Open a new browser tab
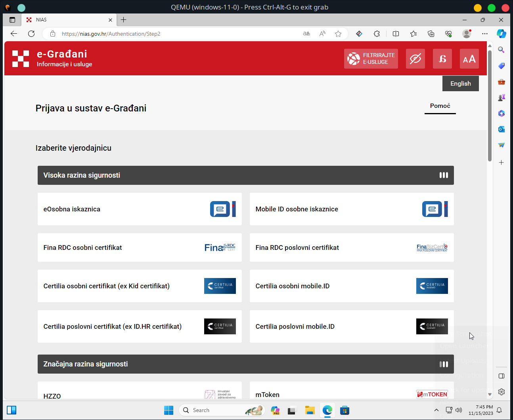Image resolution: width=513 pixels, height=420 pixels. [x=124, y=20]
